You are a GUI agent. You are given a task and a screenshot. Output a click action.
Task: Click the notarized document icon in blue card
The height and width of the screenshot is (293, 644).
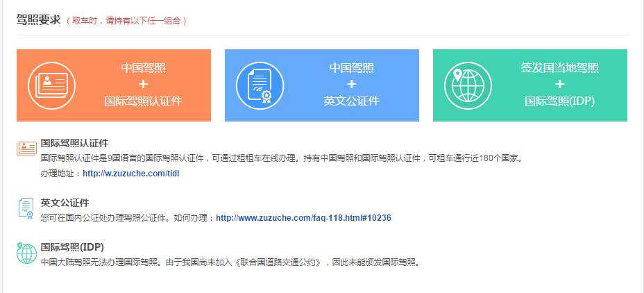[x=260, y=85]
